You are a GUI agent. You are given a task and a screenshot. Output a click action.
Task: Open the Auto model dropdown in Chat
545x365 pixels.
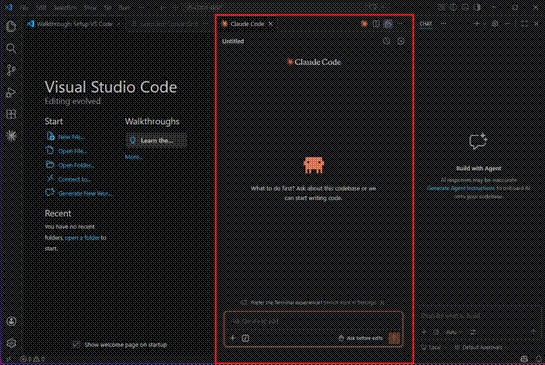[x=454, y=332]
